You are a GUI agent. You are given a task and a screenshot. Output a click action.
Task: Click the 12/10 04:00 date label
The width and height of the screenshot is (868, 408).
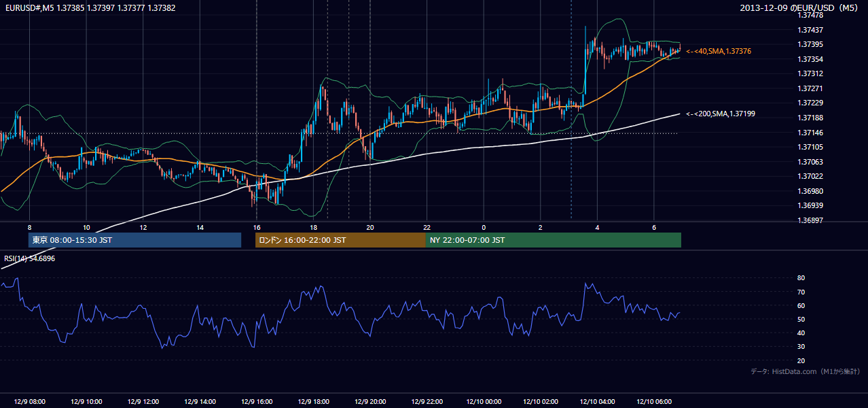pos(597,402)
